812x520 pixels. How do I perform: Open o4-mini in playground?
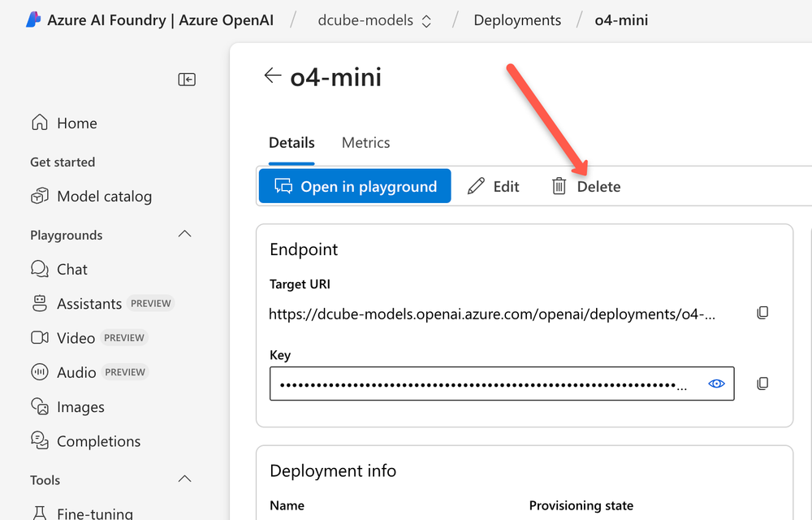[355, 186]
